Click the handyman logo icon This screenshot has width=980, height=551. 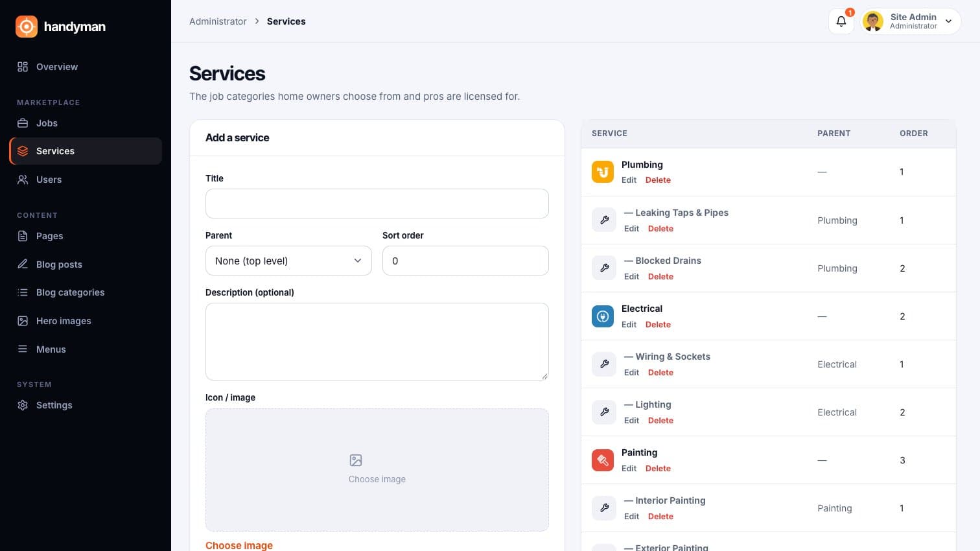point(27,27)
